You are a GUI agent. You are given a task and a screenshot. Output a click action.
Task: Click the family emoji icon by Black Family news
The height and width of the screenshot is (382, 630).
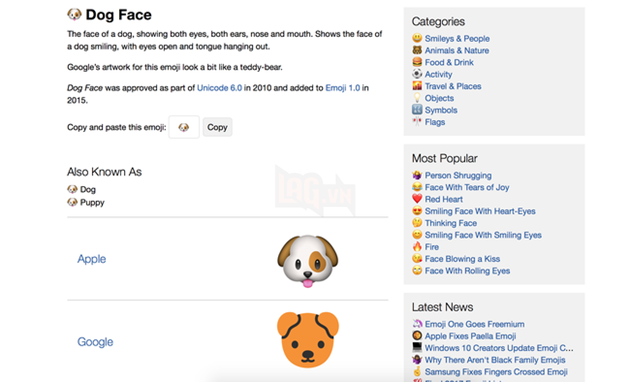click(417, 360)
